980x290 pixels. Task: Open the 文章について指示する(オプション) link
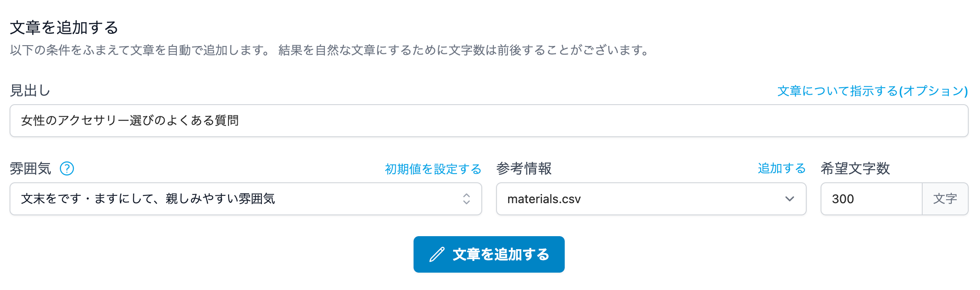[872, 91]
